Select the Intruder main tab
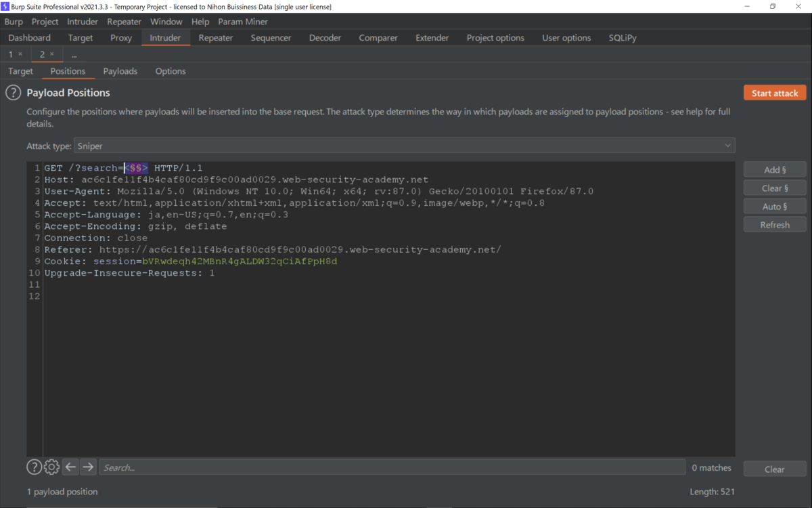Image resolution: width=812 pixels, height=508 pixels. [165, 38]
